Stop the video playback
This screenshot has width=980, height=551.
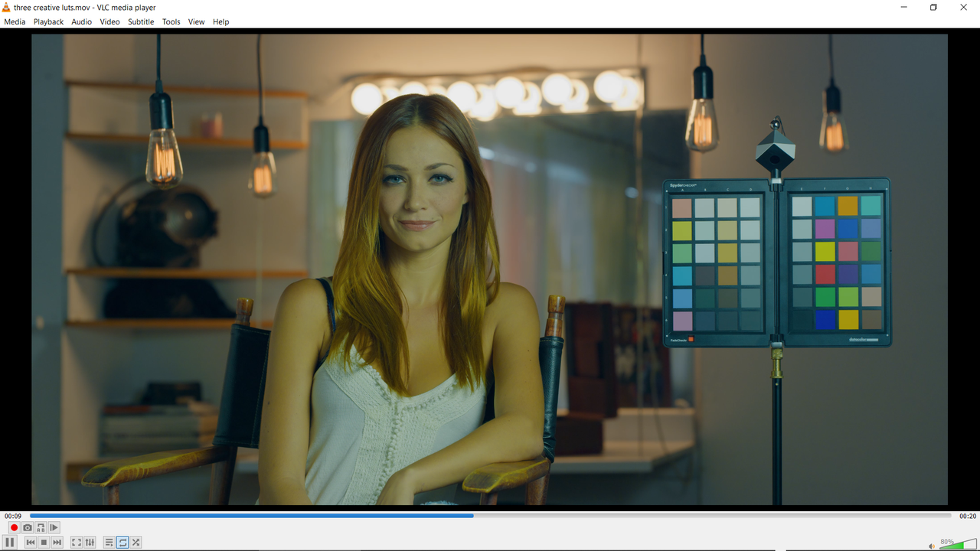[44, 542]
